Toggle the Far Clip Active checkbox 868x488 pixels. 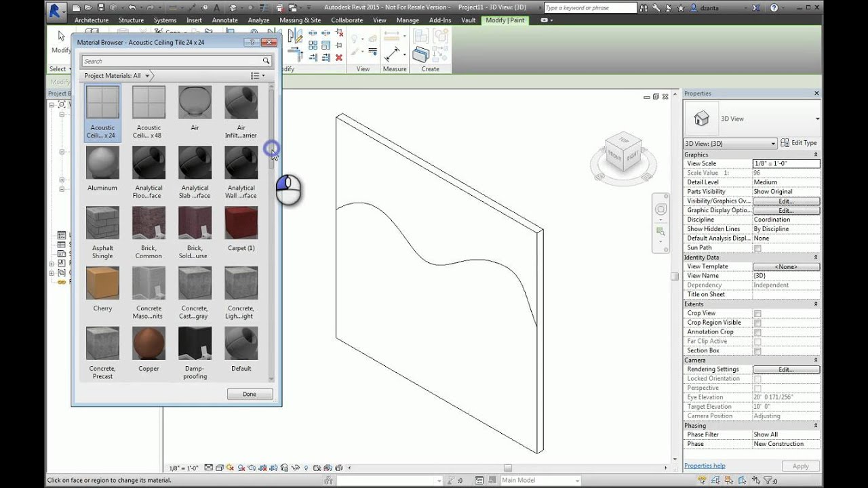757,341
